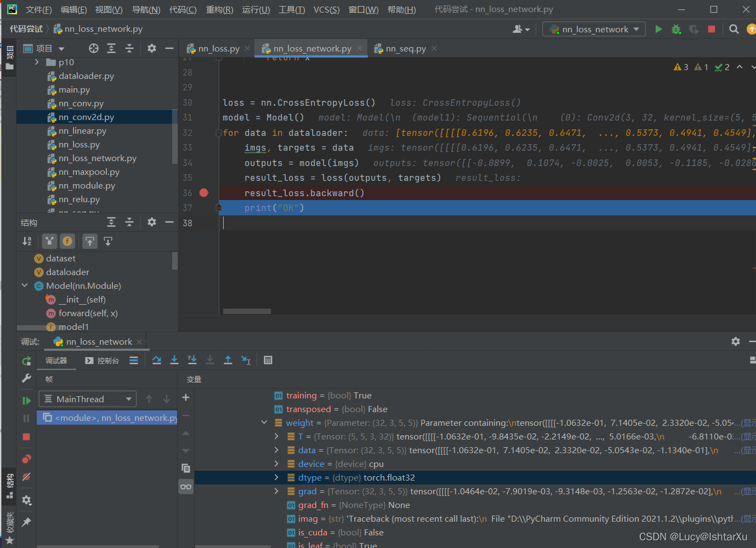Viewport: 756px width, 548px height.
Task: Expand the T tensor variable
Action: 276,436
